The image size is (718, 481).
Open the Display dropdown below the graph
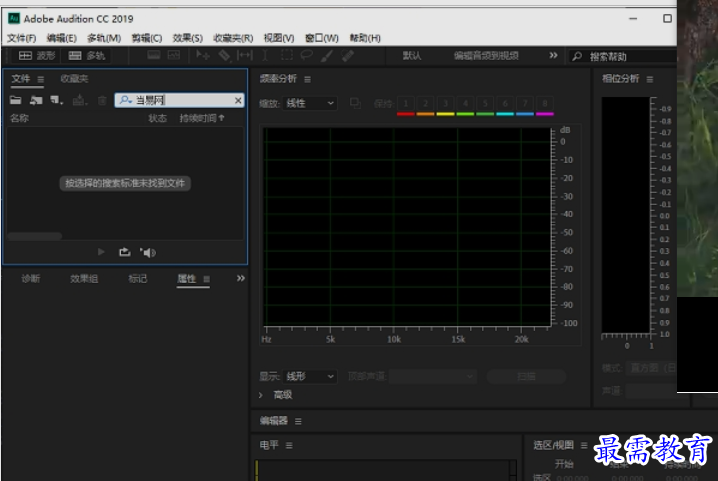(x=311, y=377)
